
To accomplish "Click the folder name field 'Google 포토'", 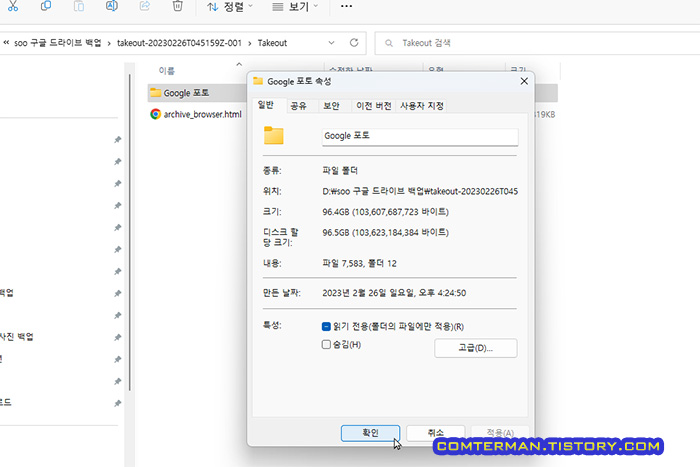I will (420, 136).
